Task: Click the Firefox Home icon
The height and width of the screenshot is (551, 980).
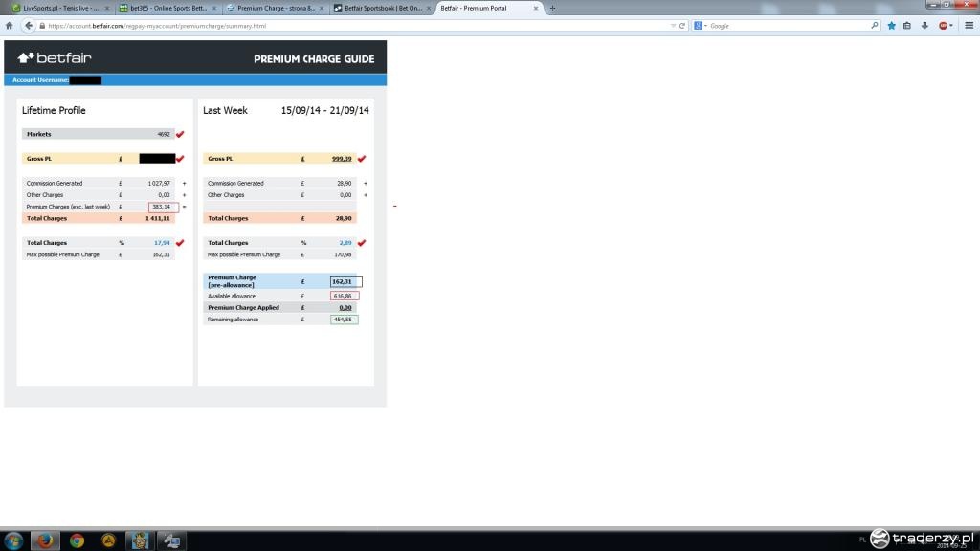Action: (x=9, y=26)
